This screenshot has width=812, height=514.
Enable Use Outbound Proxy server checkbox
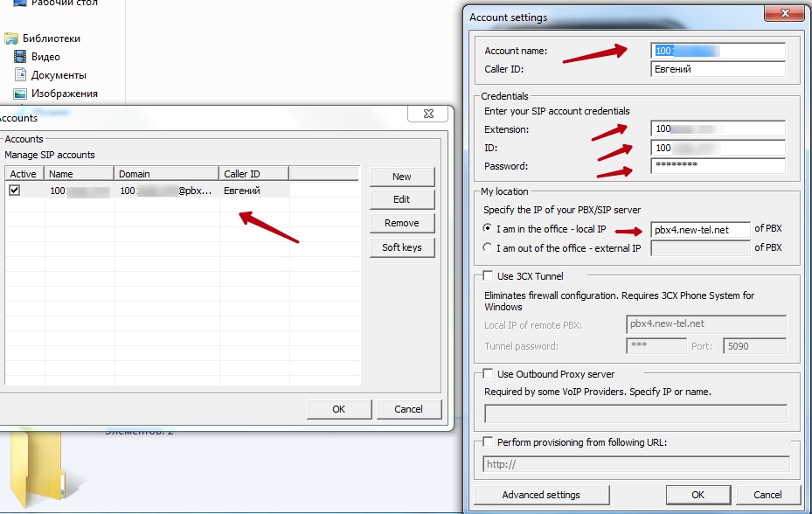point(488,374)
